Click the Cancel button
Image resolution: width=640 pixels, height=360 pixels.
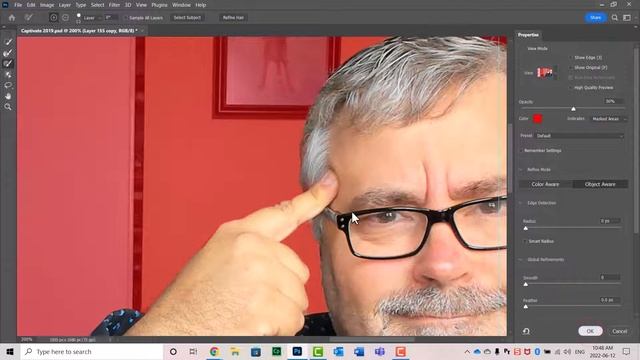coord(619,331)
